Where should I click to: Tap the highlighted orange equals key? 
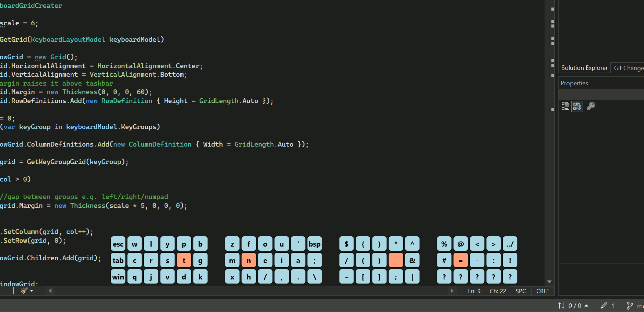point(461,260)
